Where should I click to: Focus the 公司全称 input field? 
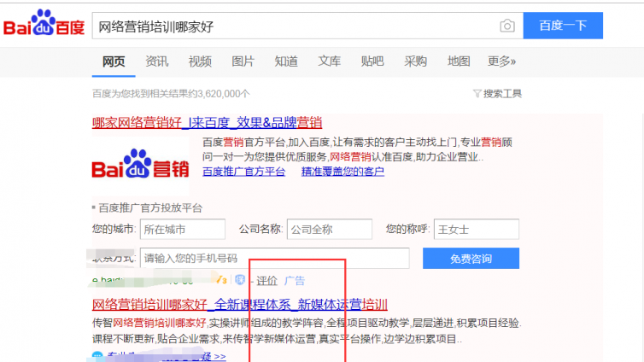click(330, 229)
